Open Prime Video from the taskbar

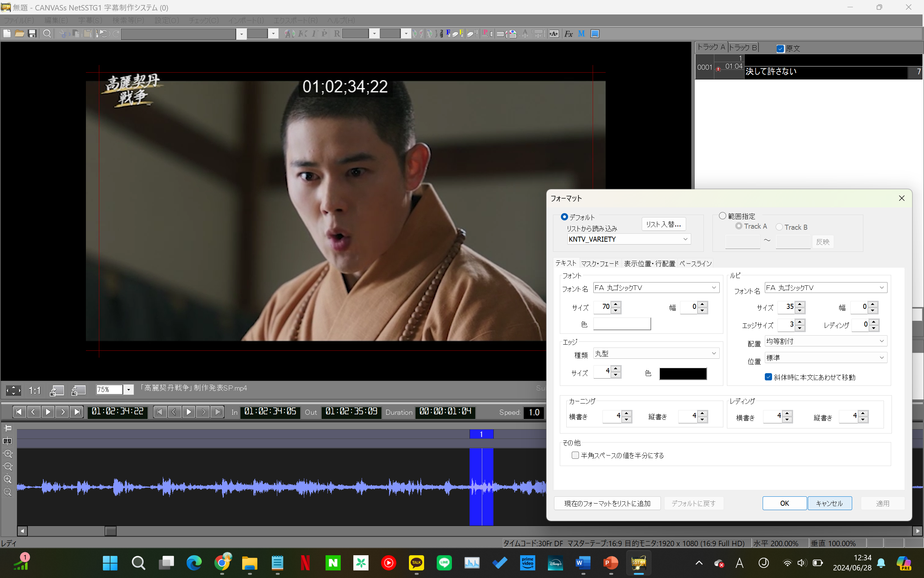527,563
